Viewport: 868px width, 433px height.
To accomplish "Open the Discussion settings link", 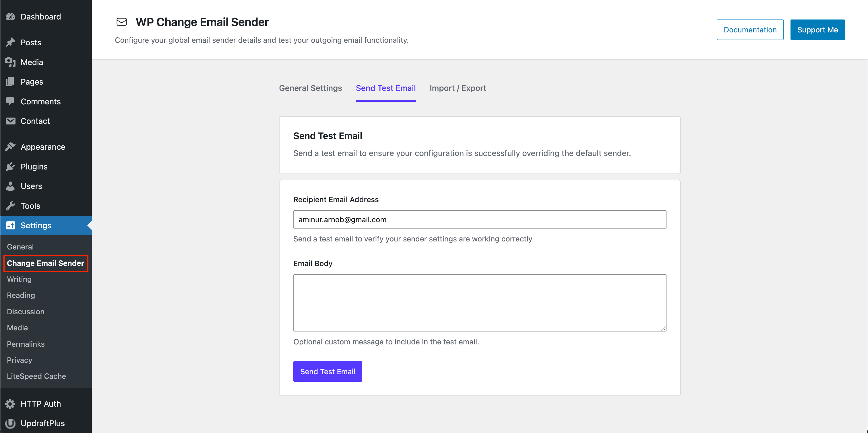I will point(26,311).
